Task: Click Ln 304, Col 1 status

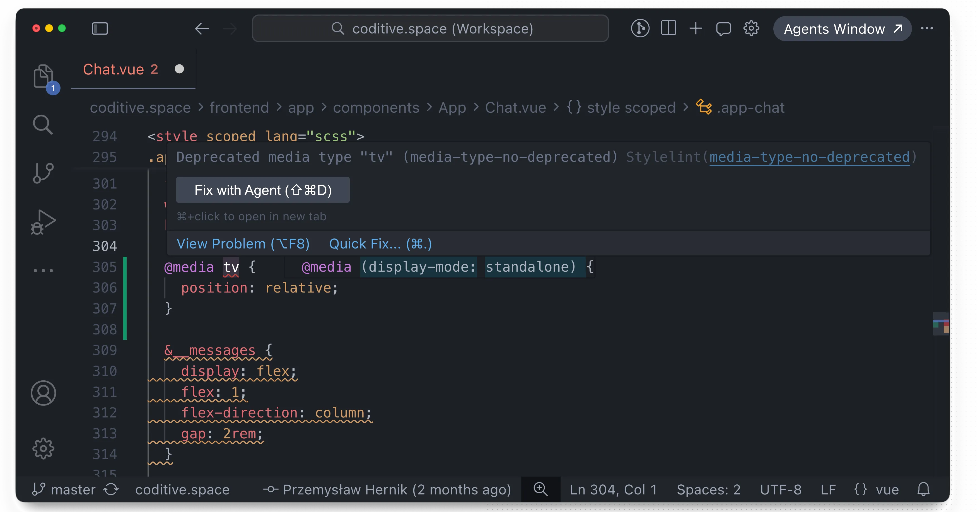Action: point(613,490)
